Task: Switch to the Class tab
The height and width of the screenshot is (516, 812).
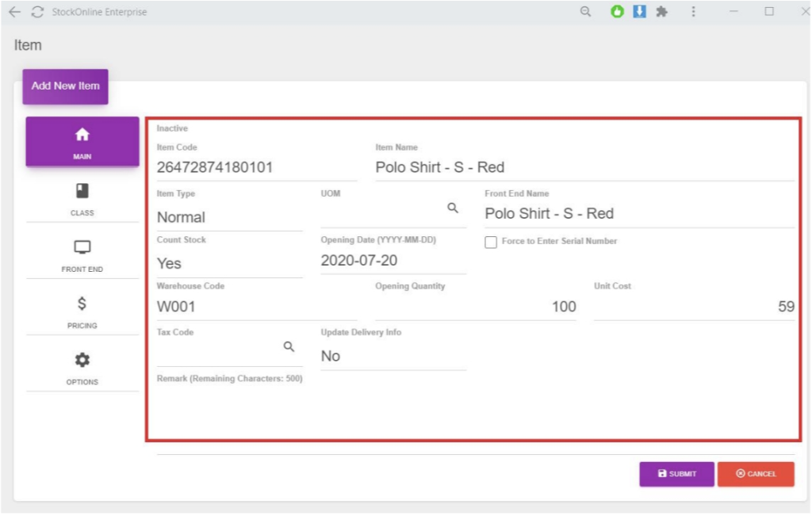Action: tap(82, 200)
